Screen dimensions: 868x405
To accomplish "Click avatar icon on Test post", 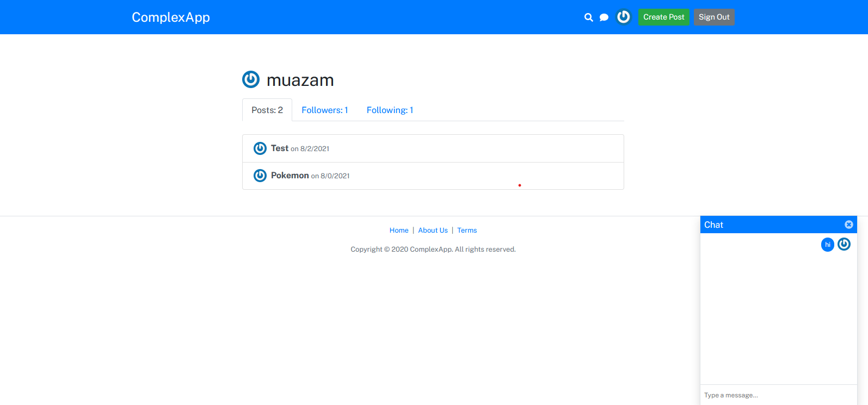I will click(260, 148).
